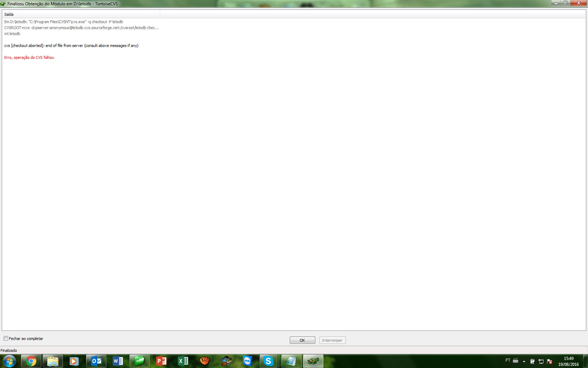588x368 pixels.
Task: Open the green folder app on taskbar
Action: 140,361
